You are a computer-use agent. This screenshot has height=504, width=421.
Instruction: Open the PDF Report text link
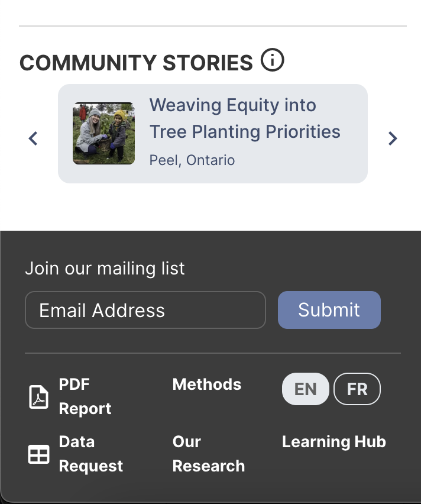(85, 396)
